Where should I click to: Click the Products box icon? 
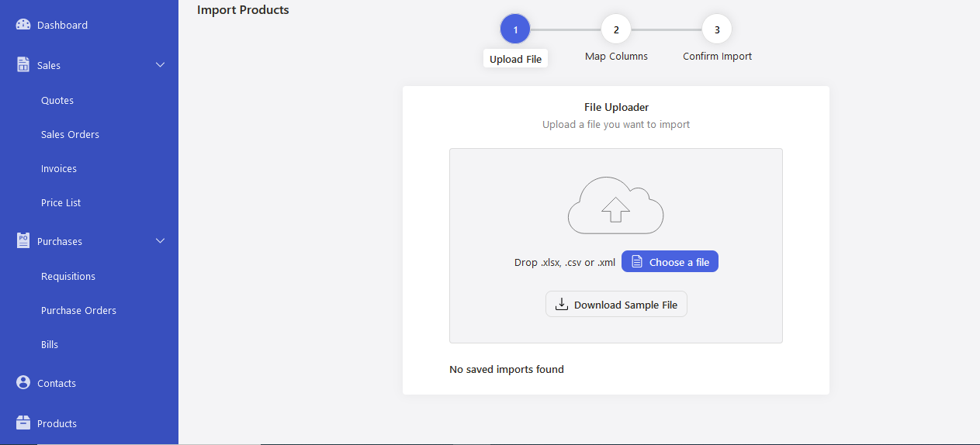coord(23,423)
